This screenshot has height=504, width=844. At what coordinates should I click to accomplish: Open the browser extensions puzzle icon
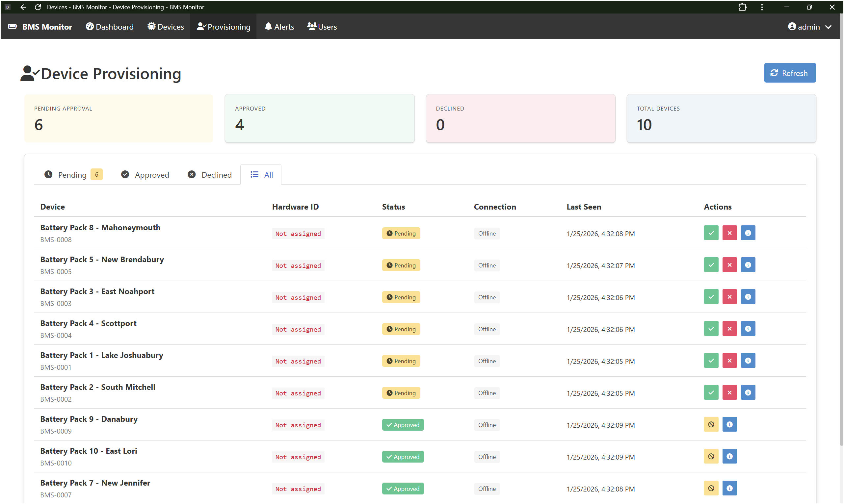click(742, 7)
